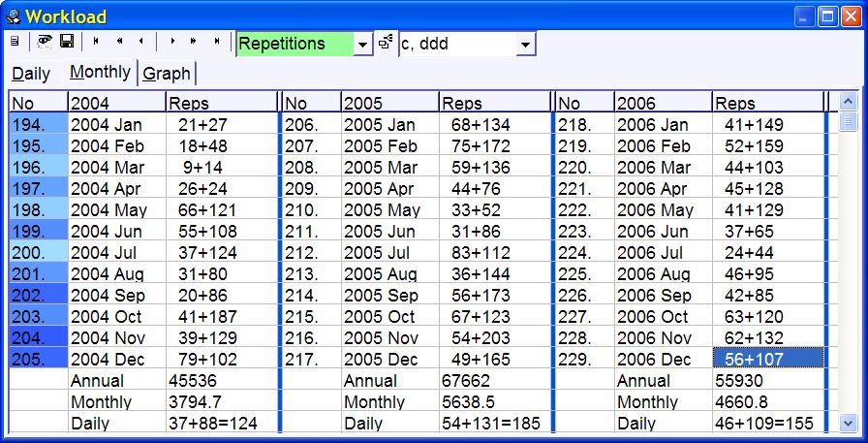
Task: Open the Graph tab
Action: point(166,74)
